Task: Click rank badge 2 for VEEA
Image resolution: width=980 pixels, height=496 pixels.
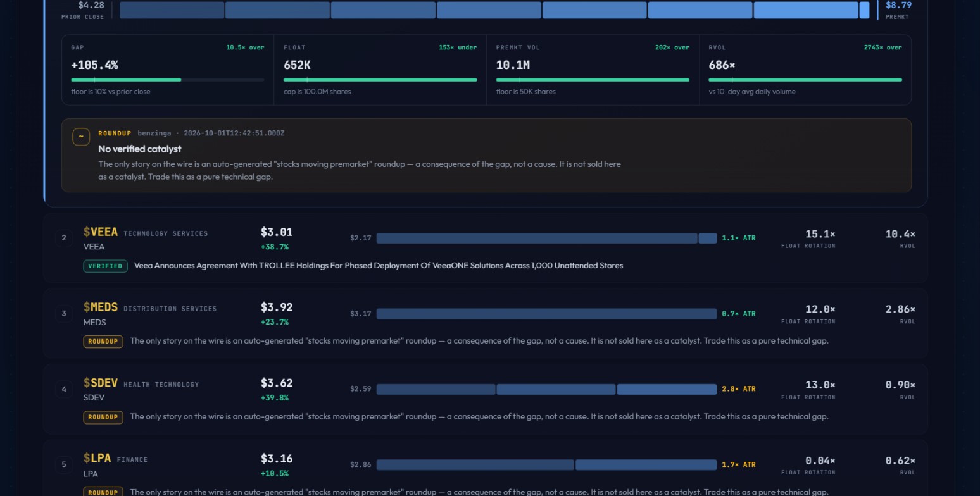Action: 64,238
